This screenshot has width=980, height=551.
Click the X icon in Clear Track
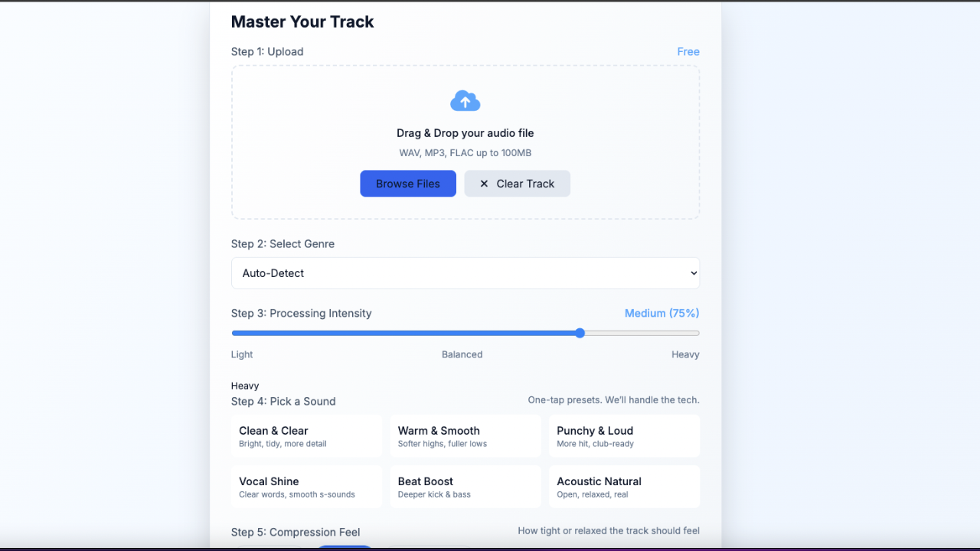pos(484,184)
